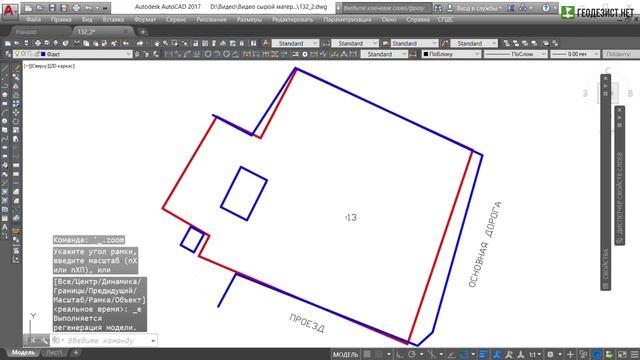Click the Save icon in quick access toolbar

tap(52, 8)
